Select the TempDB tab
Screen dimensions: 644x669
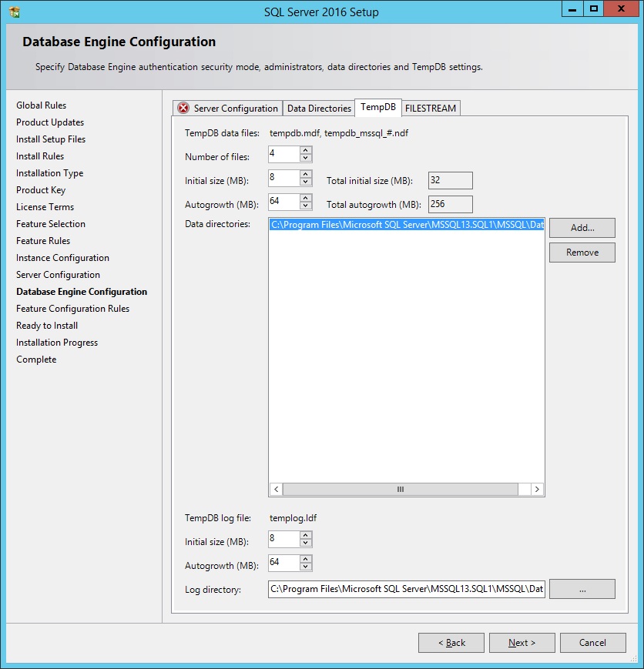378,107
